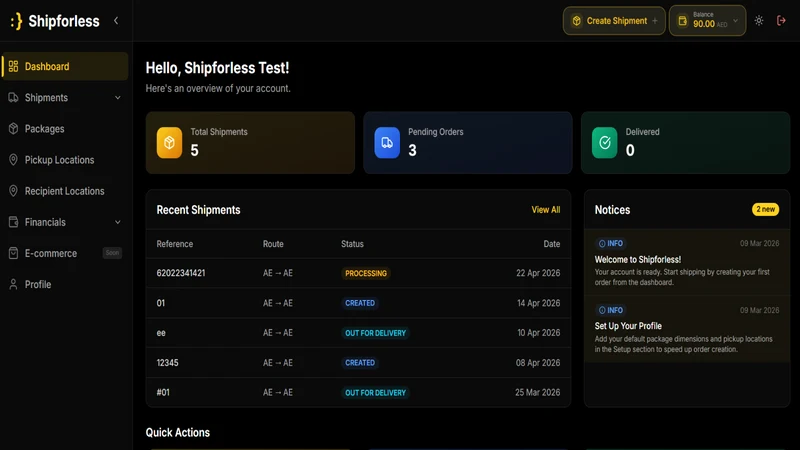Click the box icon in the Create Shipment button
The width and height of the screenshot is (800, 450).
click(x=577, y=21)
